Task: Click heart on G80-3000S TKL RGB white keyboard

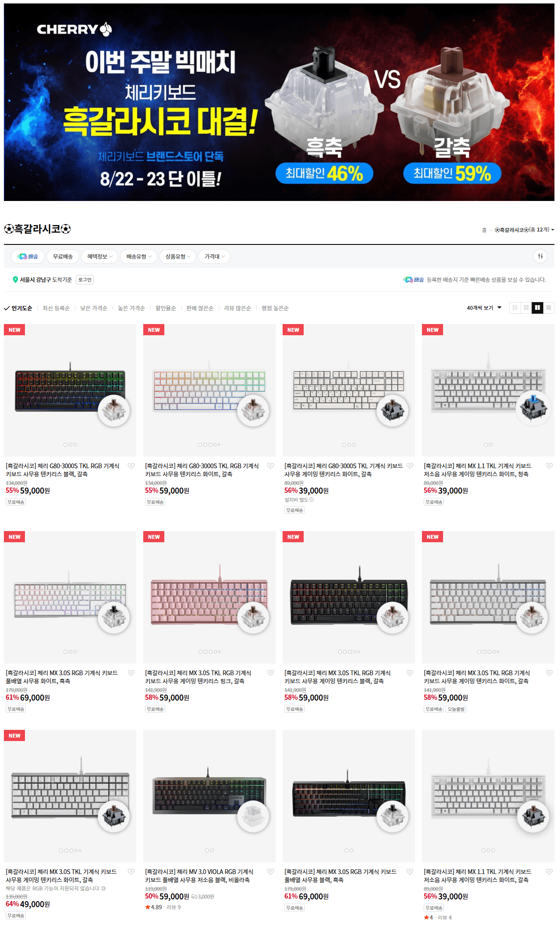Action: [x=271, y=466]
